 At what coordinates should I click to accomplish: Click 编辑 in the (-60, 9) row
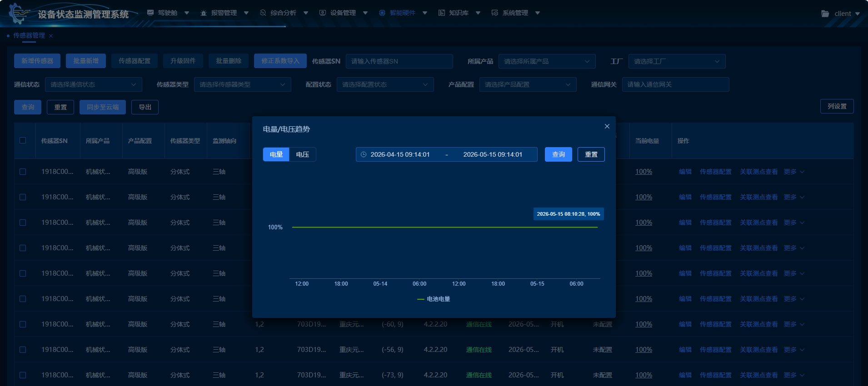685,324
